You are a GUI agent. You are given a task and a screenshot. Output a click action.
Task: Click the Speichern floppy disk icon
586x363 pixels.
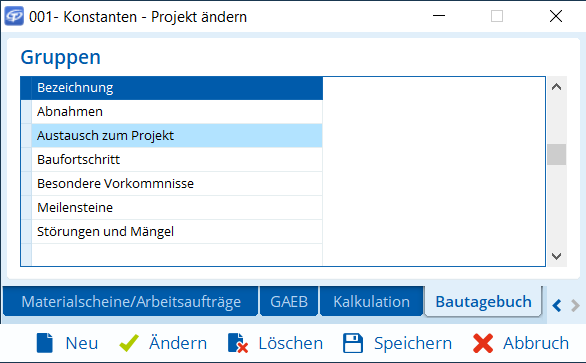coord(353,343)
